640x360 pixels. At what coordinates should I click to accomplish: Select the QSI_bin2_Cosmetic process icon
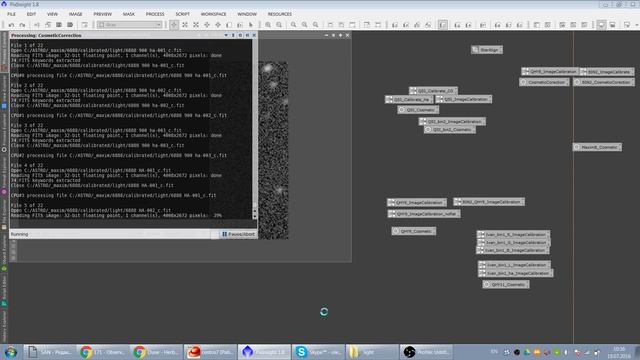click(x=449, y=129)
